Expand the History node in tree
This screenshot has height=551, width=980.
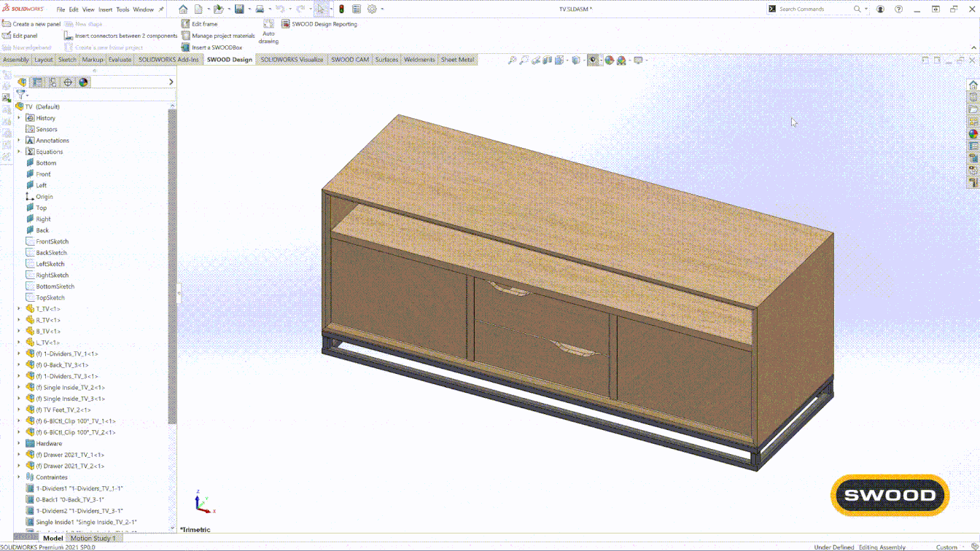click(x=19, y=118)
